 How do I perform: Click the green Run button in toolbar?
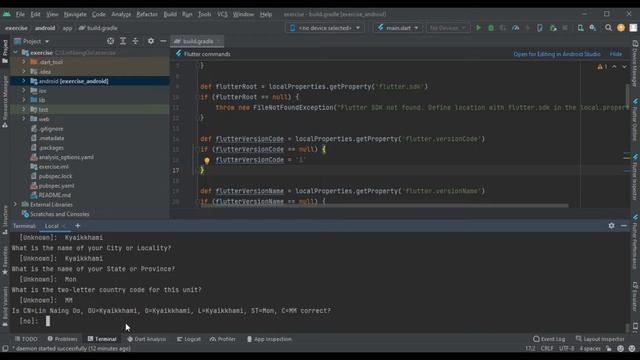[x=478, y=28]
